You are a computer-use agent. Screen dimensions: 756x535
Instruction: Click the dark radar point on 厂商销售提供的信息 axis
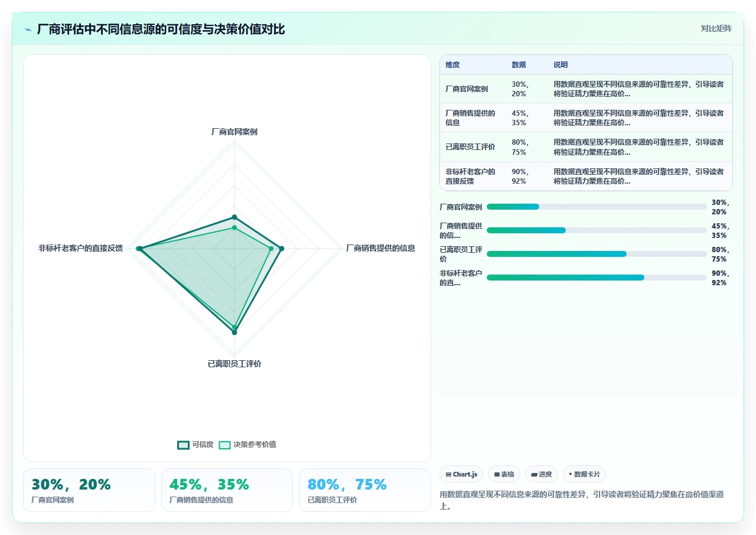282,249
